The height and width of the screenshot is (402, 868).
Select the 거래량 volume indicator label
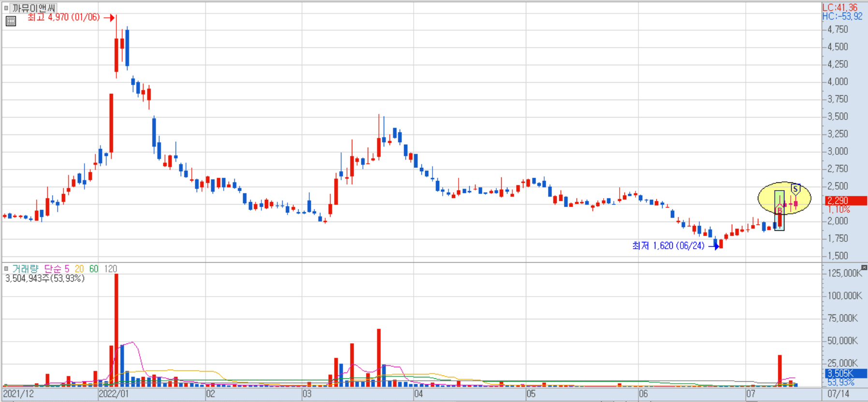pos(25,268)
